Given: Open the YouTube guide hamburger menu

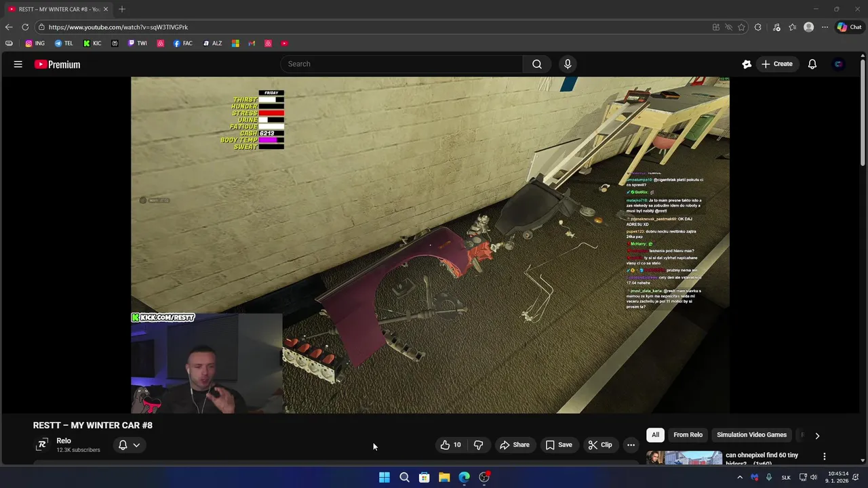Looking at the screenshot, I should point(18,64).
